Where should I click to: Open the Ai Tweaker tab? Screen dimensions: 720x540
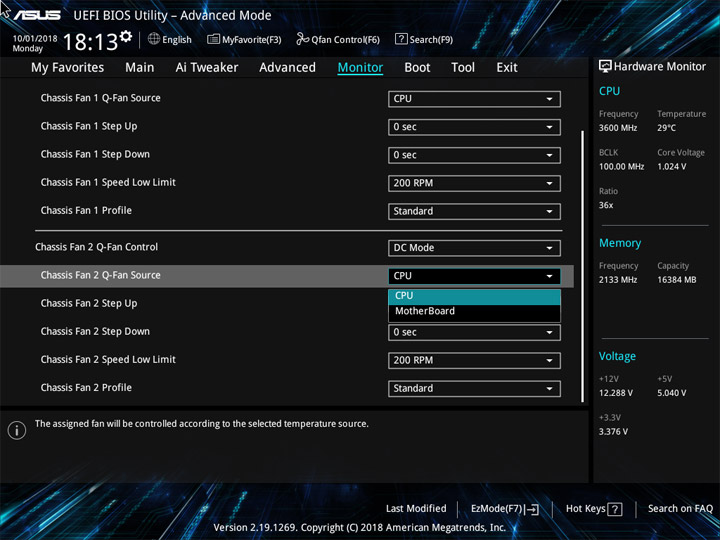[x=207, y=68]
